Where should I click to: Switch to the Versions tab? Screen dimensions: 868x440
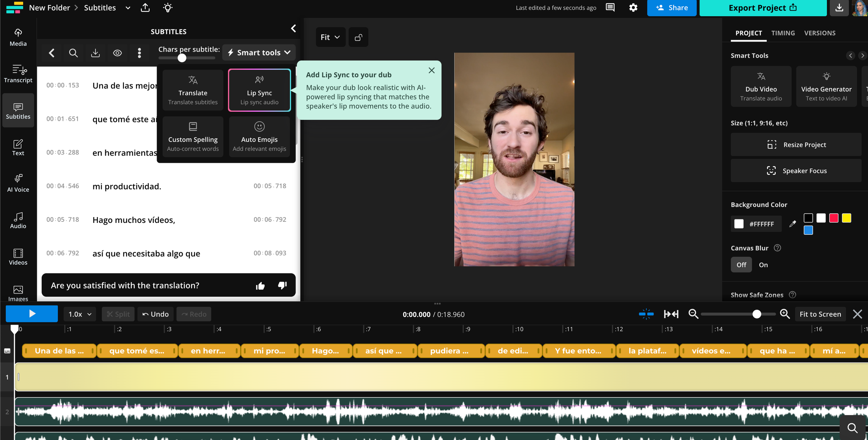[820, 33]
